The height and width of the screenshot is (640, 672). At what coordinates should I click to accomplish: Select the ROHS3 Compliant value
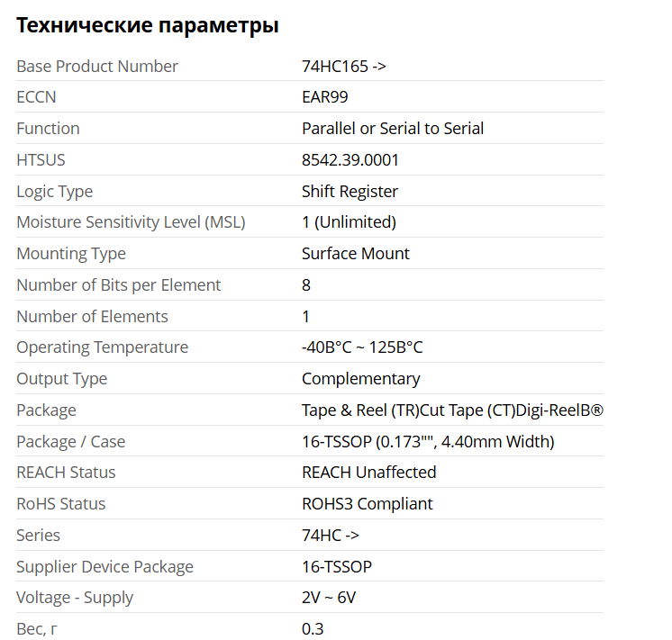coord(367,504)
